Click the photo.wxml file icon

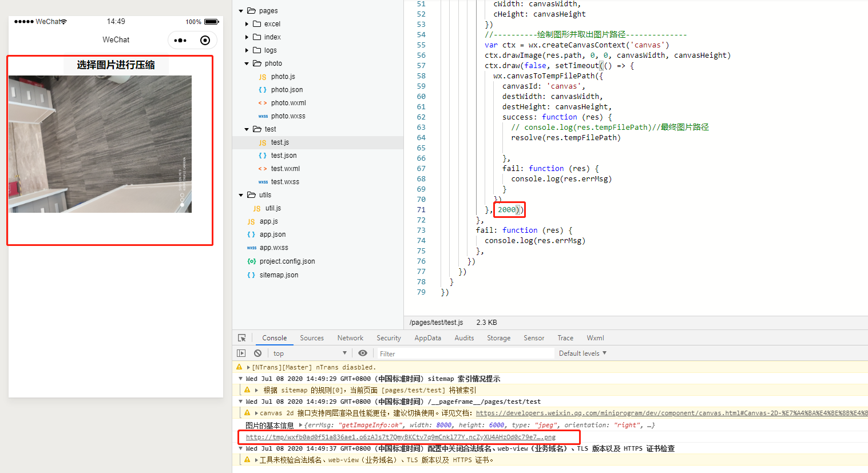263,103
